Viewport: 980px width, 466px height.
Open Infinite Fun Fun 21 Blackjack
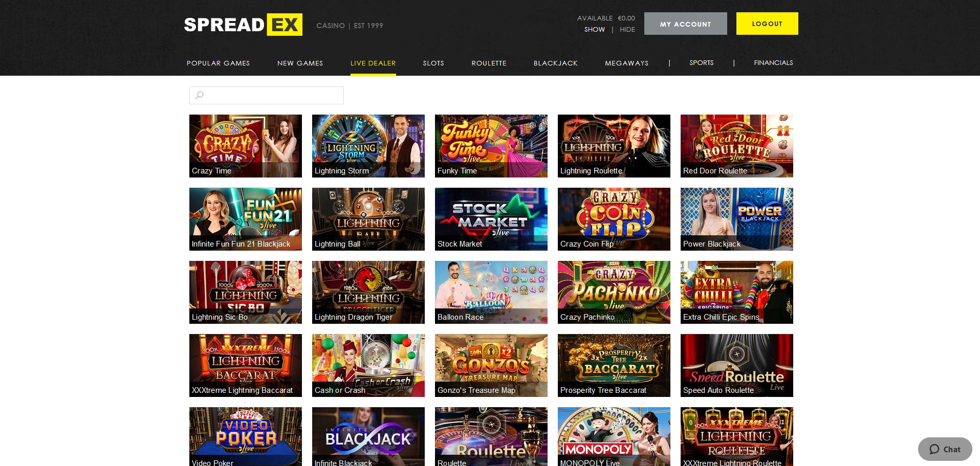point(246,219)
